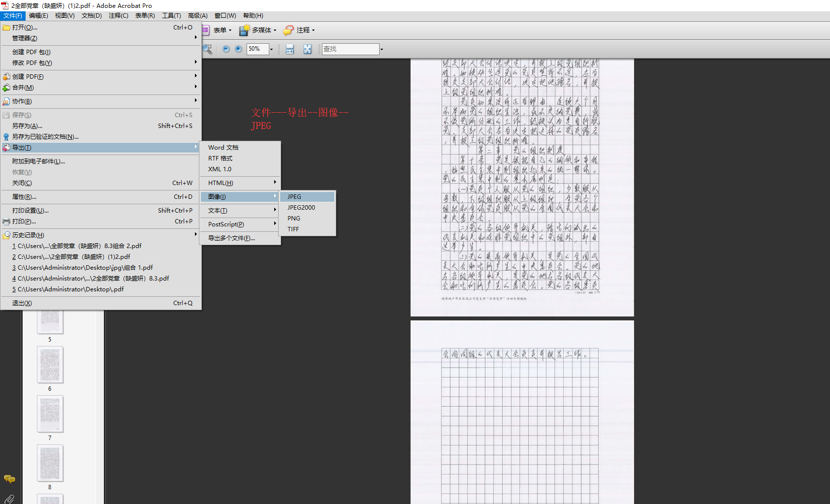Open the Find field dropdown arrow
The image size is (830, 504).
pos(382,49)
